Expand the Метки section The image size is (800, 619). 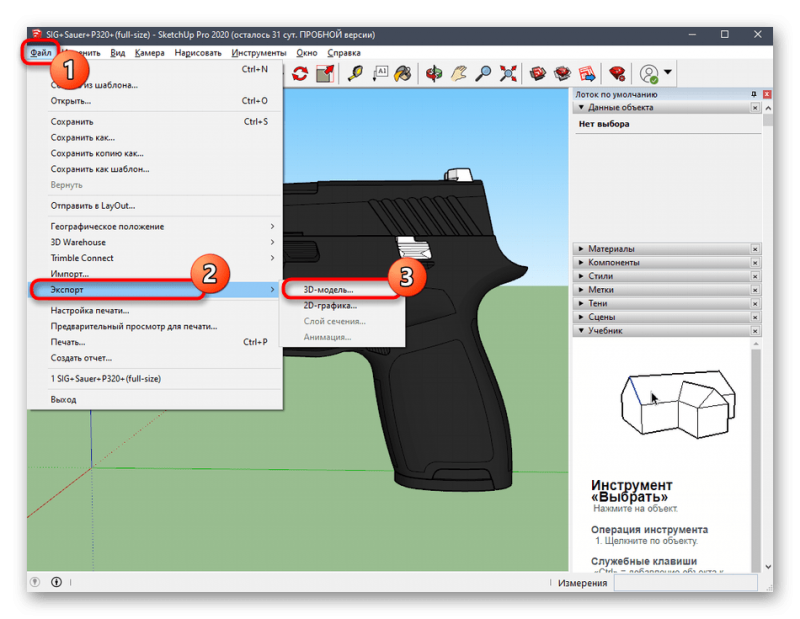(x=581, y=290)
